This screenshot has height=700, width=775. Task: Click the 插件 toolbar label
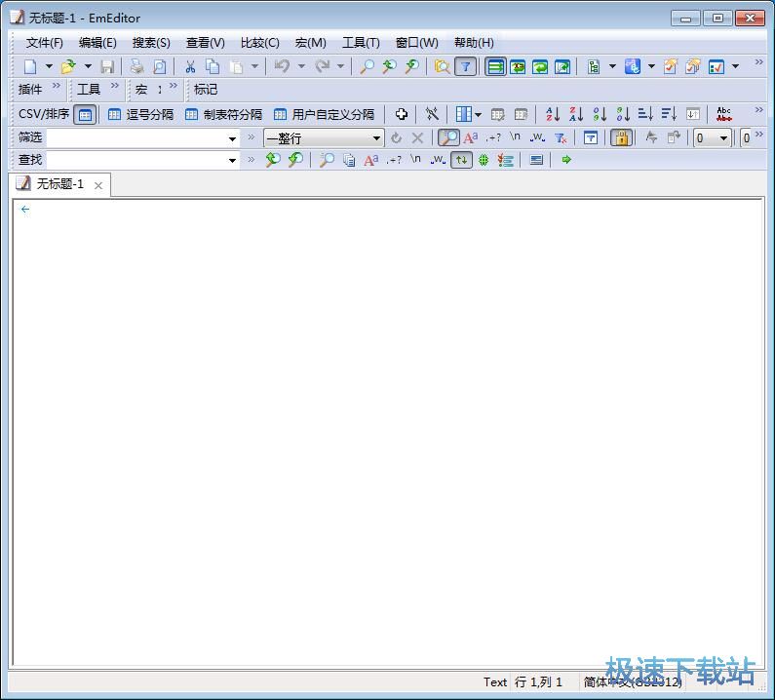(x=29, y=90)
